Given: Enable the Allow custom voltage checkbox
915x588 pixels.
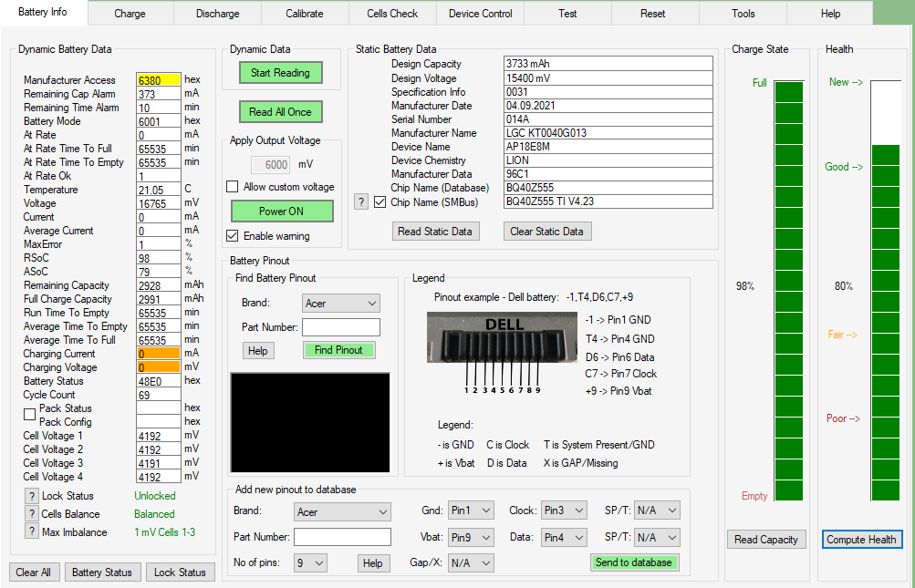Looking at the screenshot, I should [x=232, y=187].
